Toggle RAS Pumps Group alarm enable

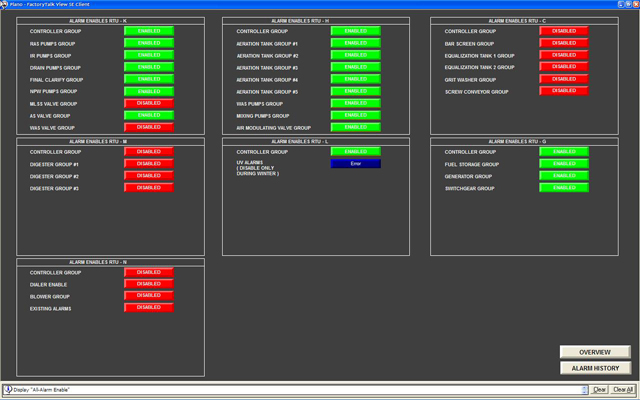[148, 43]
